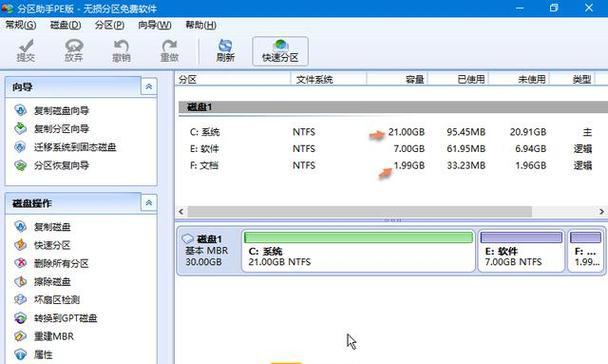Click the 1.96GB unused cell
The image size is (608, 364).
(530, 166)
